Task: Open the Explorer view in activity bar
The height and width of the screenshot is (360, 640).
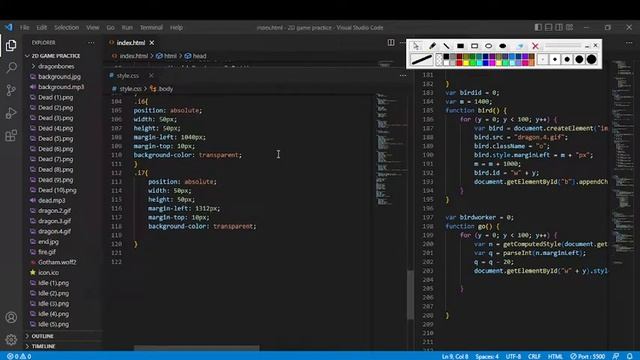Action: (x=11, y=45)
